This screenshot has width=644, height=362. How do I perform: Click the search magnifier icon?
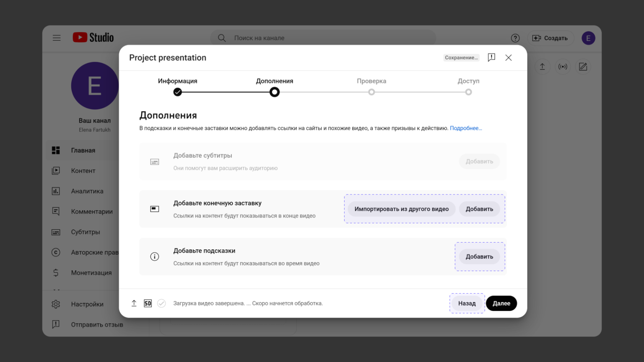pyautogui.click(x=221, y=38)
